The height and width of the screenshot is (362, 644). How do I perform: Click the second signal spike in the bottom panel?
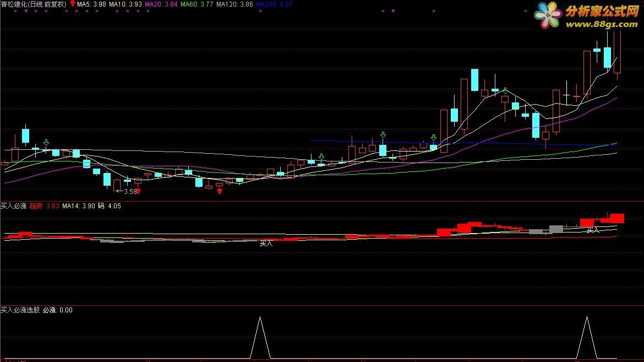[587, 337]
